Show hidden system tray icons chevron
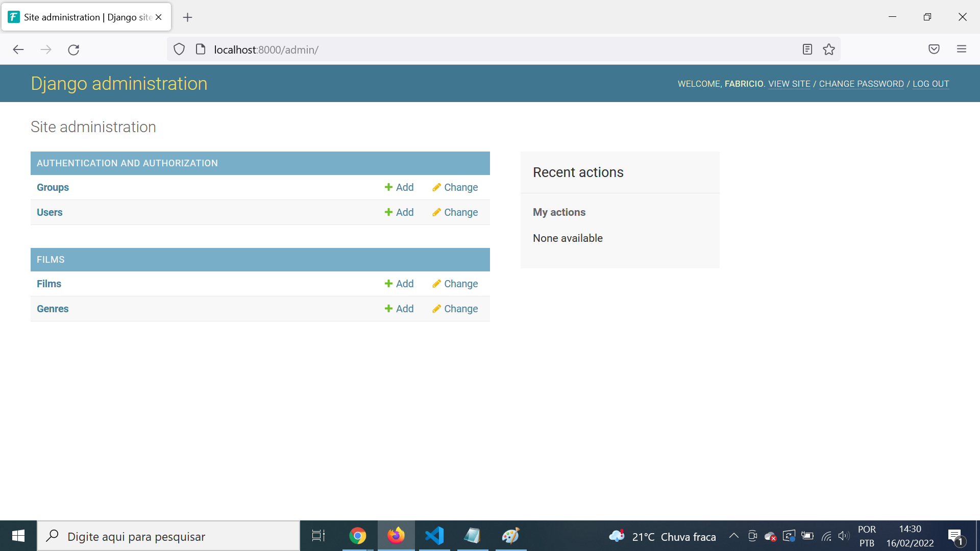The height and width of the screenshot is (551, 980). point(733,536)
